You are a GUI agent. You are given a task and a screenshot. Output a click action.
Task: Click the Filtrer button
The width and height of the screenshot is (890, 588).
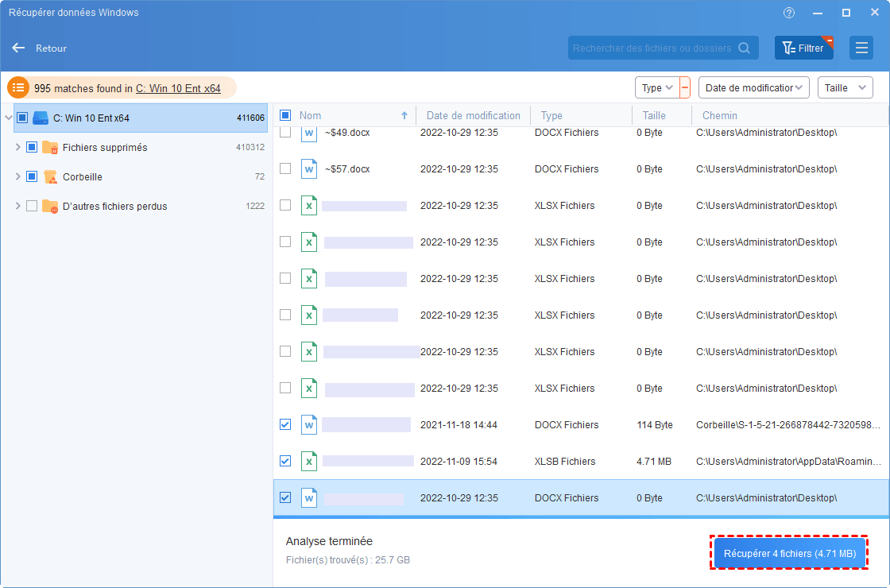pyautogui.click(x=803, y=48)
